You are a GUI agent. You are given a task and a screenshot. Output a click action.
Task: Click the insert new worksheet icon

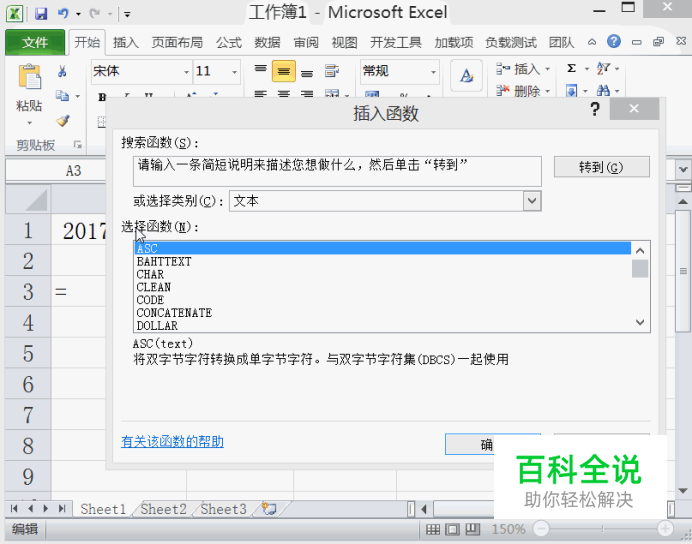coord(268,509)
